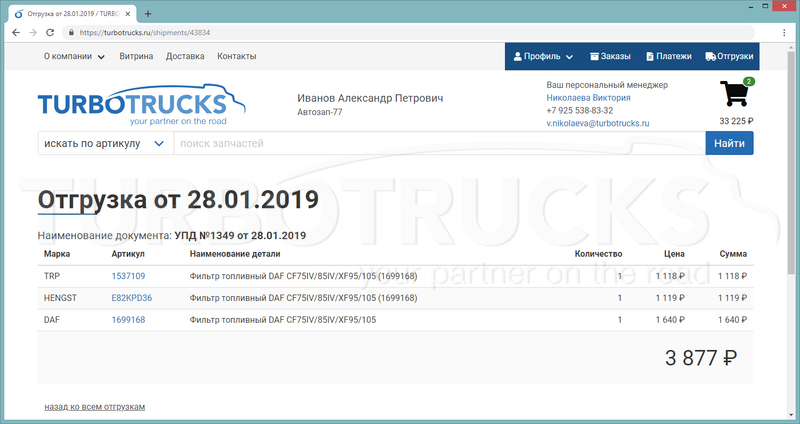Select the HENGST brand cell
The height and width of the screenshot is (424, 800).
click(x=60, y=298)
